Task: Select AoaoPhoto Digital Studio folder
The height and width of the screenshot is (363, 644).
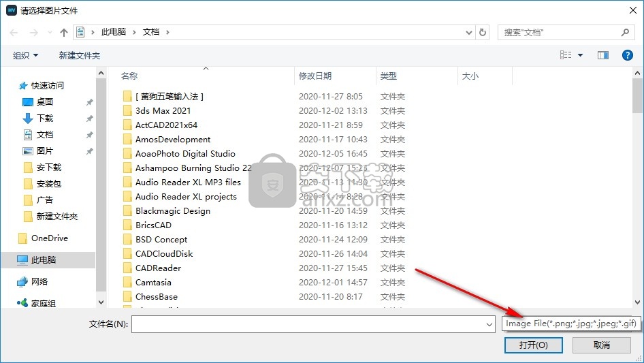Action: coord(185,154)
